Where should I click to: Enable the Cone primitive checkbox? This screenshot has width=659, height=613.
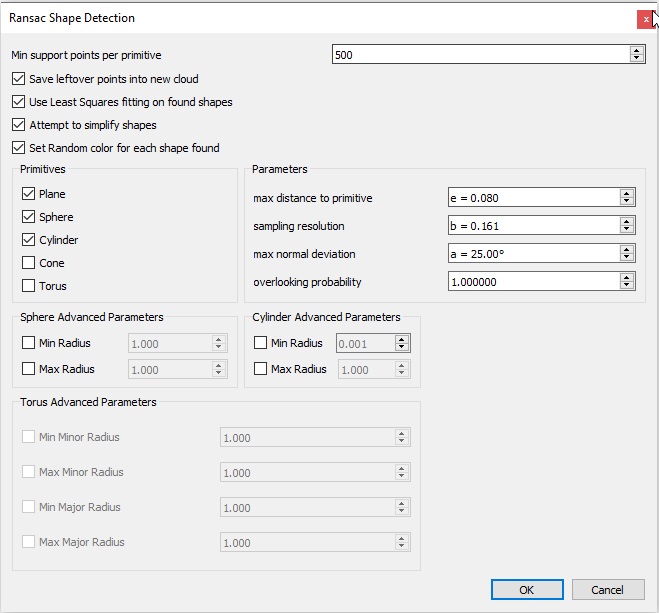(28, 263)
